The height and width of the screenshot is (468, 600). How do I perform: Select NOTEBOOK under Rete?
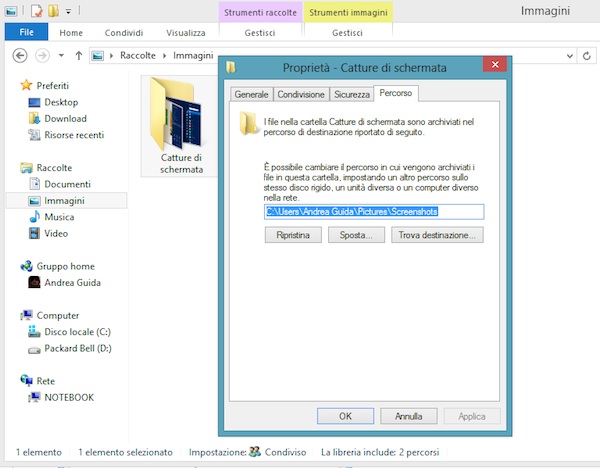(x=68, y=397)
